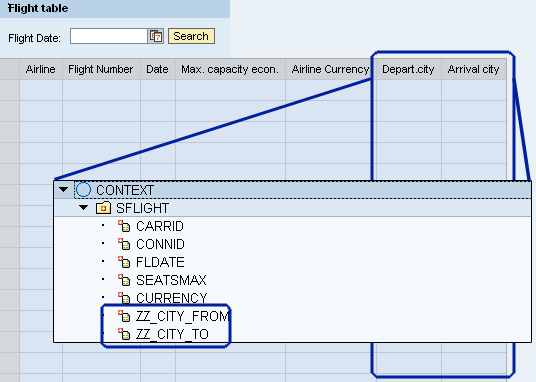
Task: Select the ZZ_CITY_TO attribute icon
Action: [124, 334]
